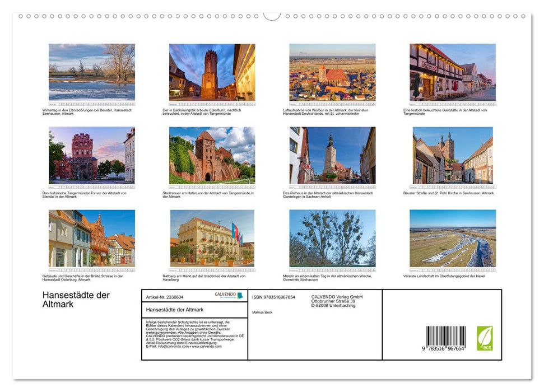
Task: Click the barcode 9 783516 967654
Action: coord(445,338)
